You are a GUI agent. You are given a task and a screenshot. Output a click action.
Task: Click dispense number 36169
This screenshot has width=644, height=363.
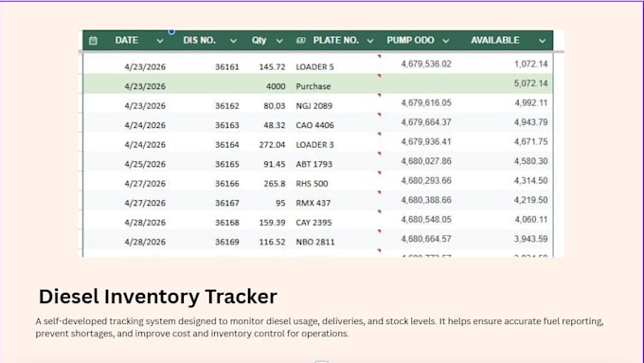(227, 242)
